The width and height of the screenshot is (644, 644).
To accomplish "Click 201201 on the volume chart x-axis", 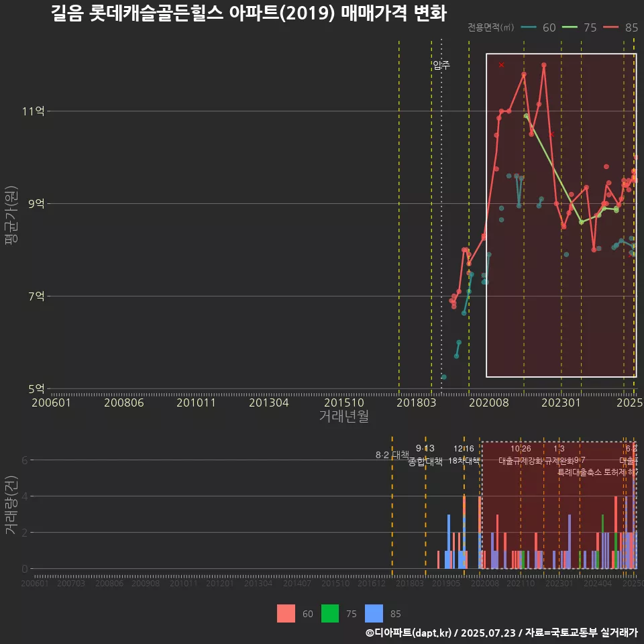I will (220, 583).
